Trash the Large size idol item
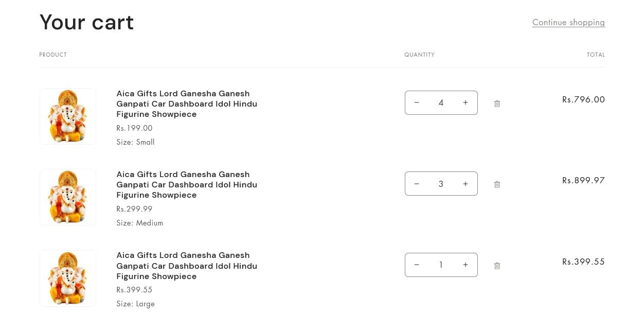 point(497,266)
